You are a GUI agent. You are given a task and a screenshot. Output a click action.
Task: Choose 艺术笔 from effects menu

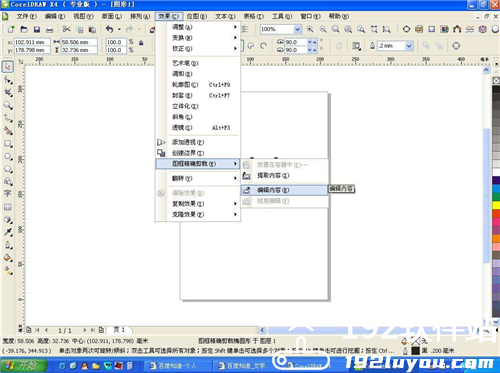pyautogui.click(x=198, y=63)
